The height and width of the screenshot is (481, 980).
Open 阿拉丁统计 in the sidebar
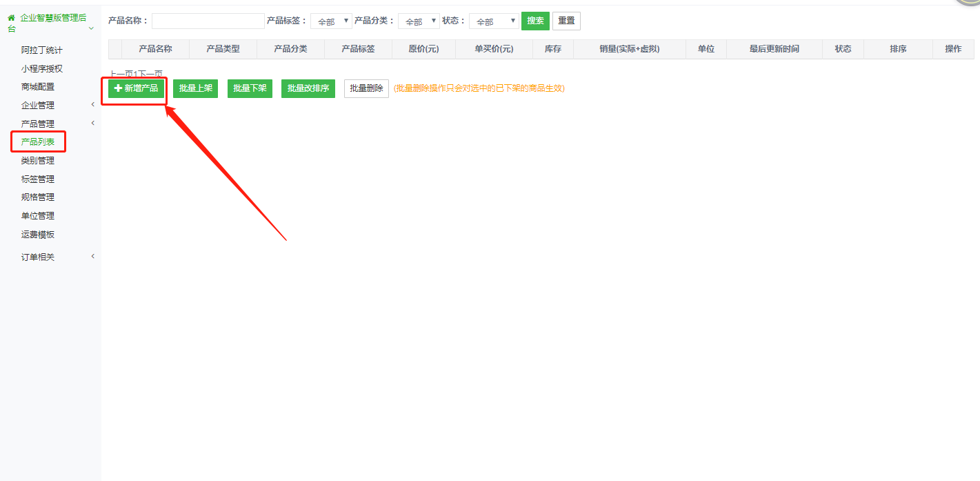click(x=42, y=50)
